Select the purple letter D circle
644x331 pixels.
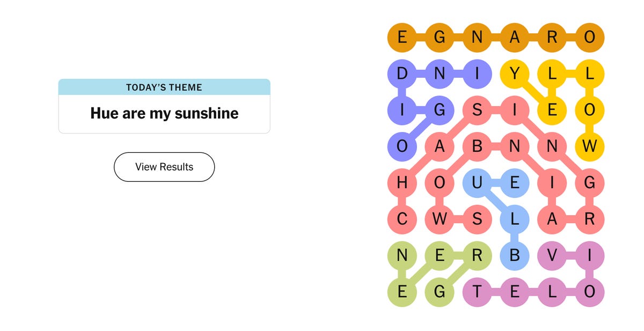tap(402, 75)
